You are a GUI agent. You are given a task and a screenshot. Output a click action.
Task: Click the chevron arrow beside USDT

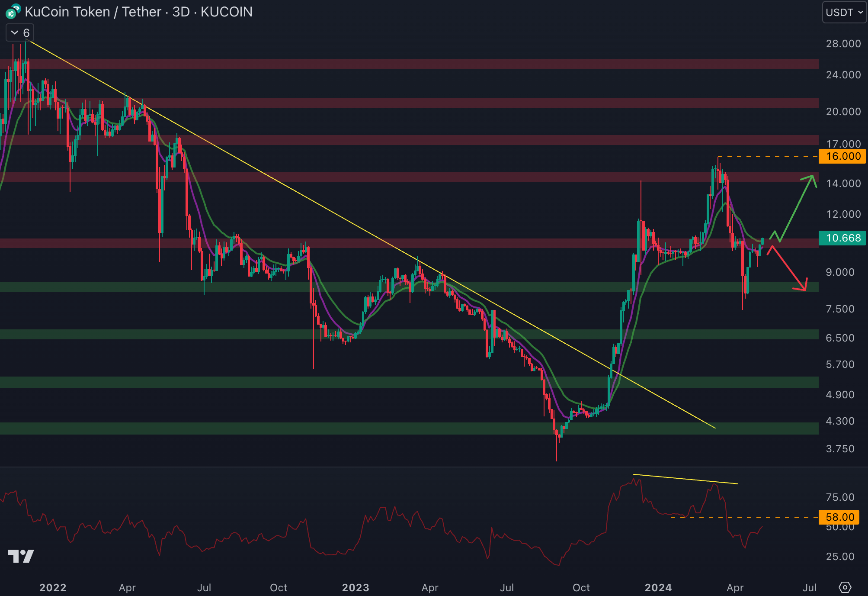[860, 13]
